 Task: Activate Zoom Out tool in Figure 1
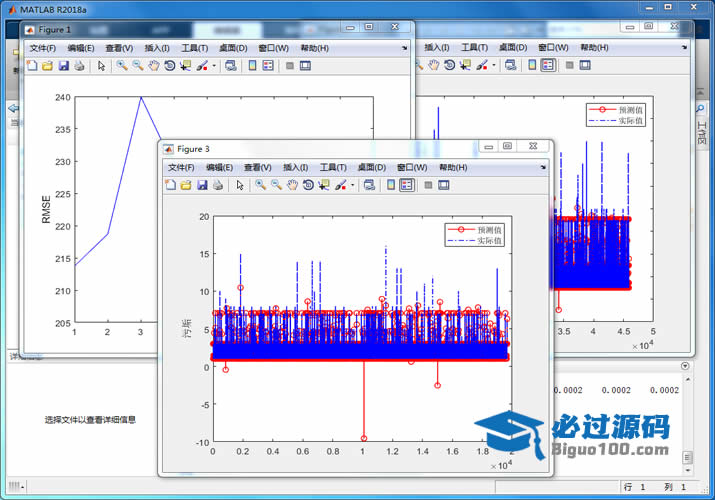[137, 66]
